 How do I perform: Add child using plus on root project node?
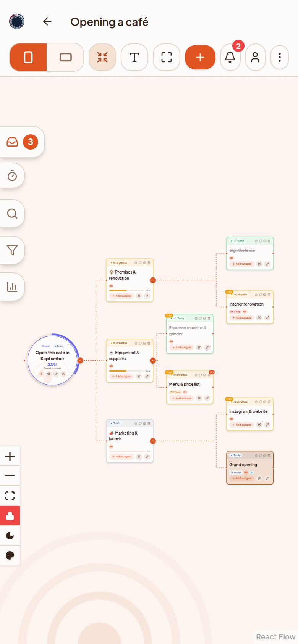point(41,374)
